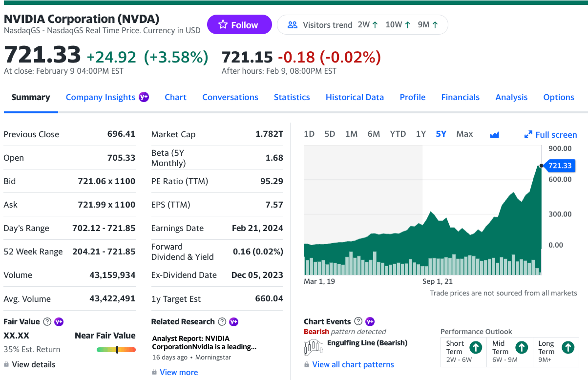Click the EPS (TTM) value 7.57
The width and height of the screenshot is (588, 380).
click(274, 205)
